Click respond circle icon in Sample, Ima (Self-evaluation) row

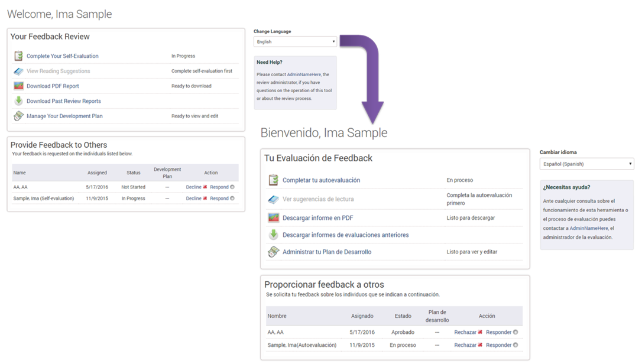(232, 198)
